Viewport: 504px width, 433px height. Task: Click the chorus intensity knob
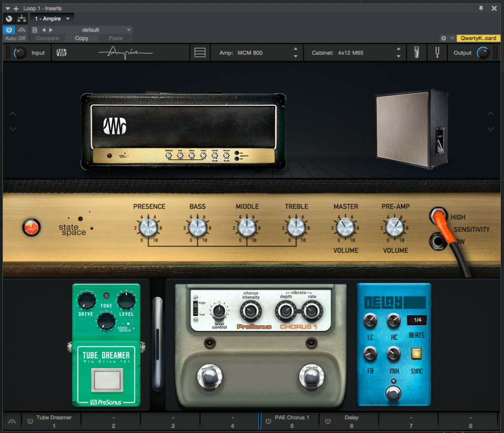click(251, 311)
